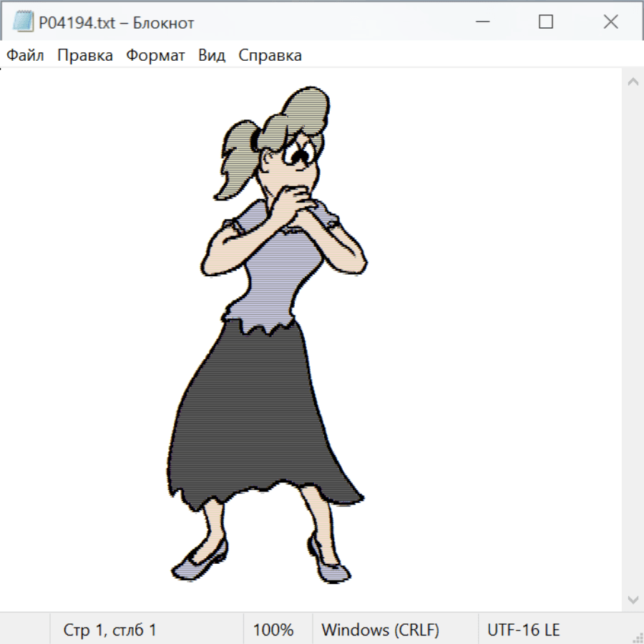Maximize the Блокнот window
Screen dimensions: 644x644
coord(545,22)
